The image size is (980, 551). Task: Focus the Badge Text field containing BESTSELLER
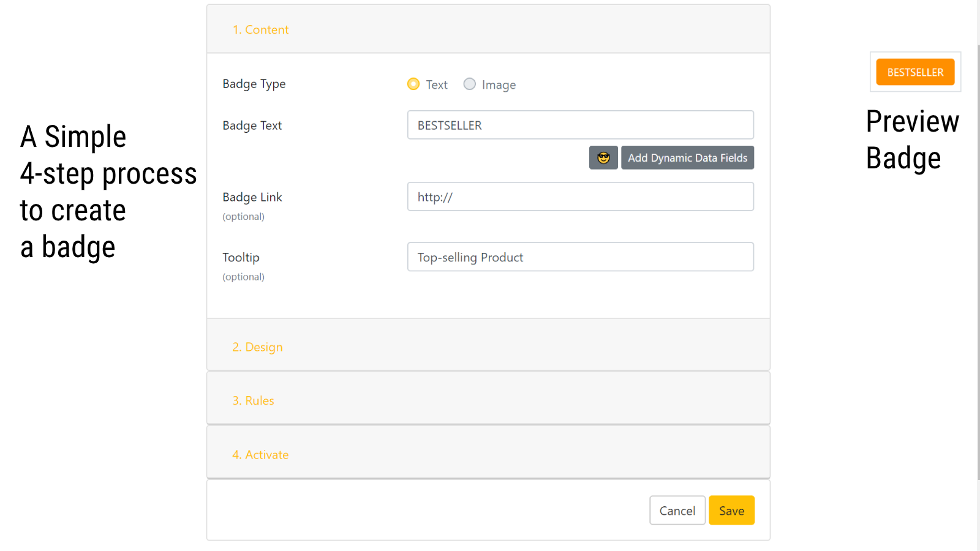(x=580, y=126)
